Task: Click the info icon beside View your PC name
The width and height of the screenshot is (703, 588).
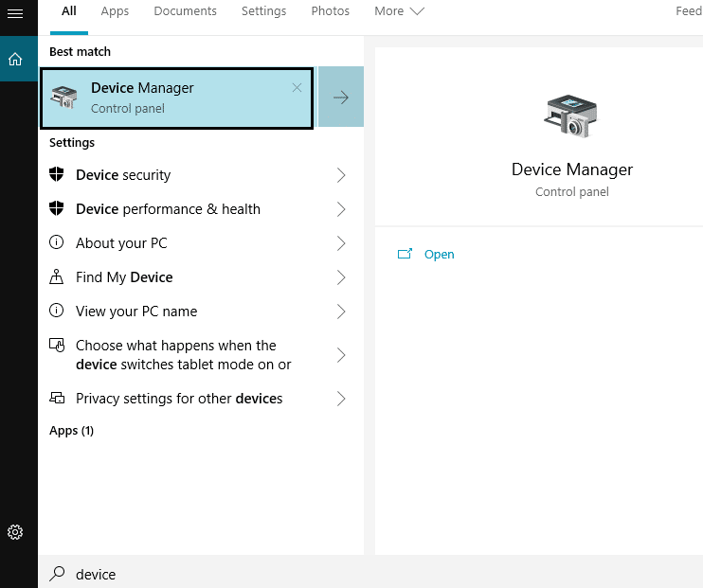Action: pos(57,311)
